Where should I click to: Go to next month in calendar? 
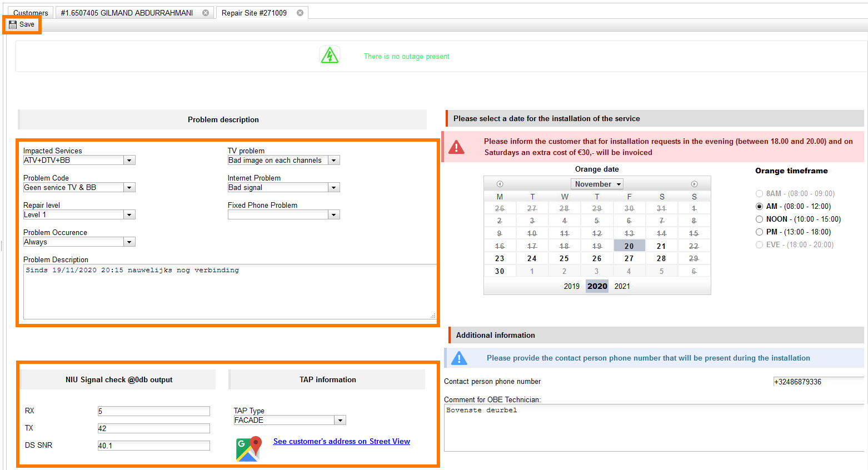point(694,184)
